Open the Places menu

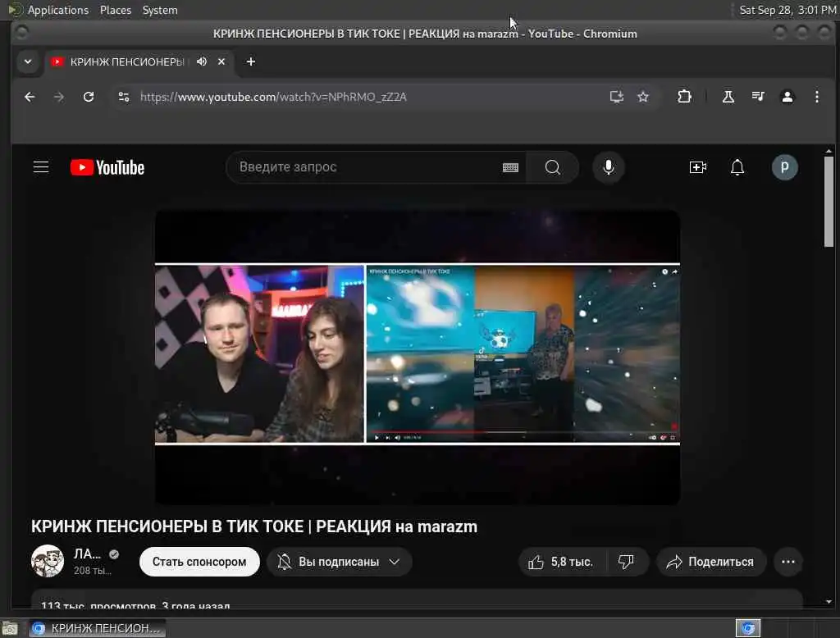coord(116,10)
